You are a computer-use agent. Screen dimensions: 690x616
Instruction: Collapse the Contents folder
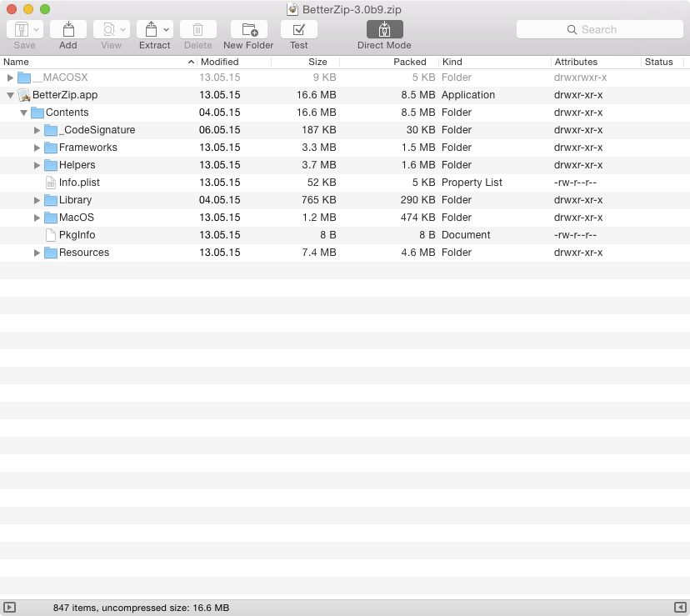click(24, 113)
